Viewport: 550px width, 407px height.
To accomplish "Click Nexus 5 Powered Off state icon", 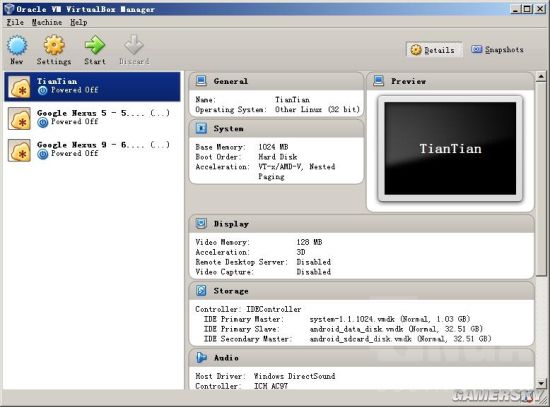I will (x=42, y=122).
